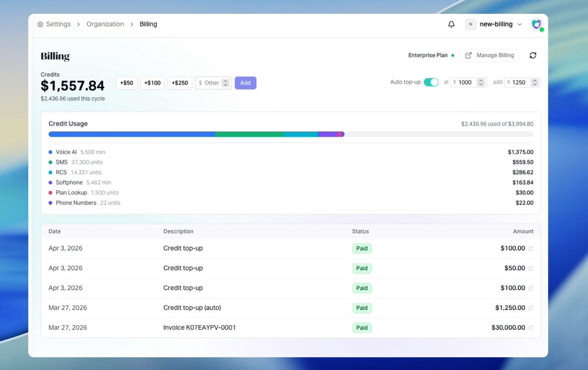This screenshot has height=370, width=588.
Task: Click the profile avatar in the top right
Action: [x=536, y=24]
